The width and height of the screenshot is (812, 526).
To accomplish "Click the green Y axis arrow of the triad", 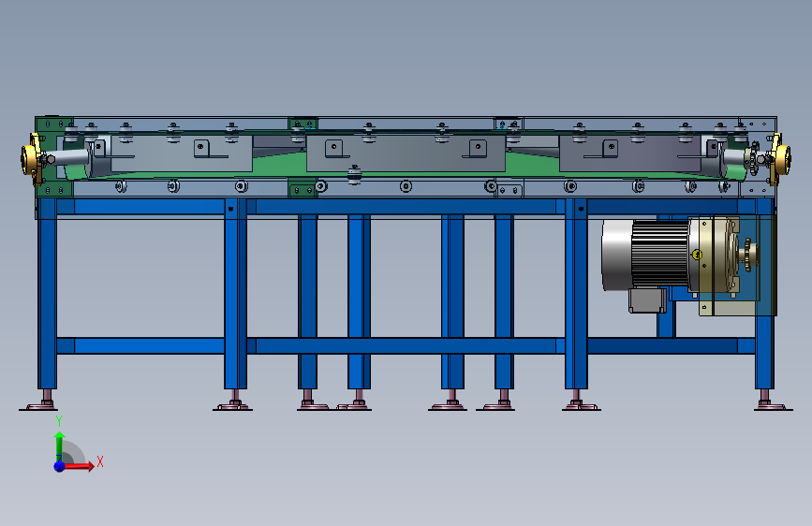I will tap(59, 446).
